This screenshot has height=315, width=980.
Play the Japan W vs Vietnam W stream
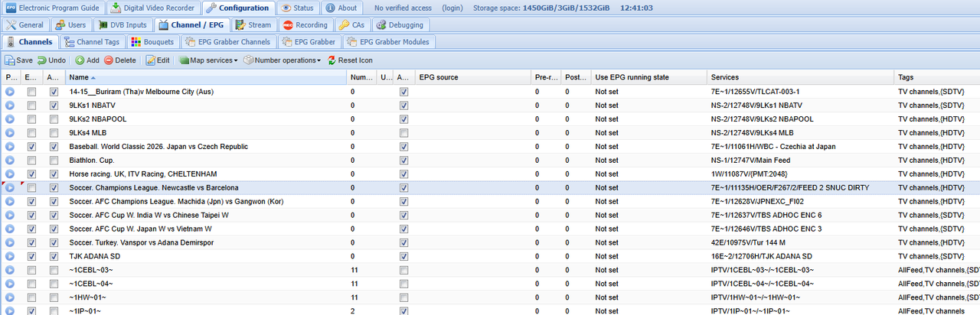tap(10, 229)
